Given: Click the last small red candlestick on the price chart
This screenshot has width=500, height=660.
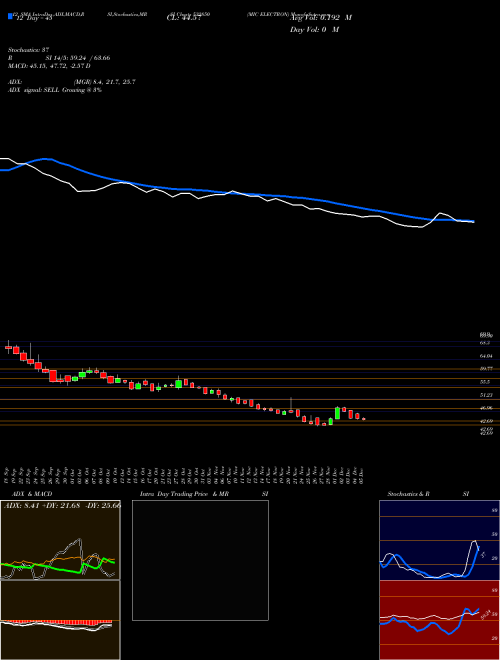Looking at the screenshot, I should tap(364, 419).
